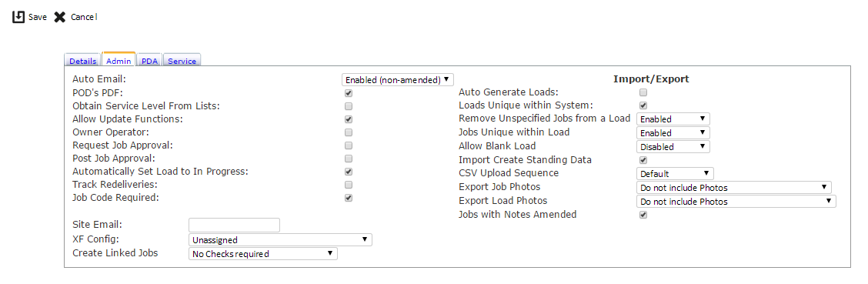Uncheck the POD's PDF checkbox
Screen dimensions: 868x284
coord(349,93)
